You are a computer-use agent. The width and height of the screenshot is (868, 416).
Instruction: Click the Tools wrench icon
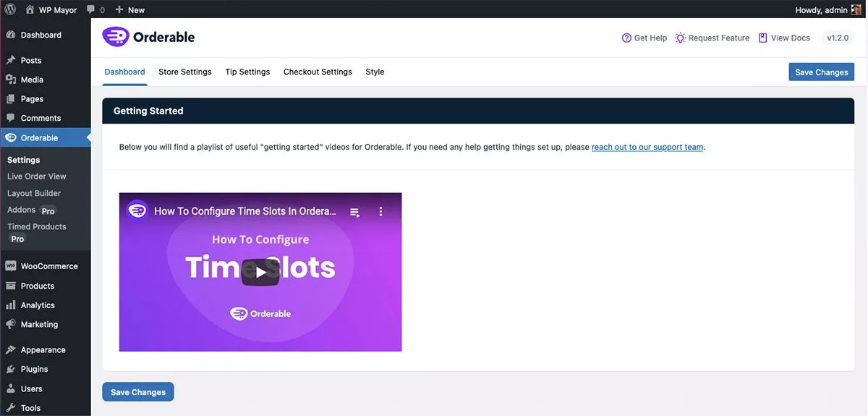click(x=11, y=407)
